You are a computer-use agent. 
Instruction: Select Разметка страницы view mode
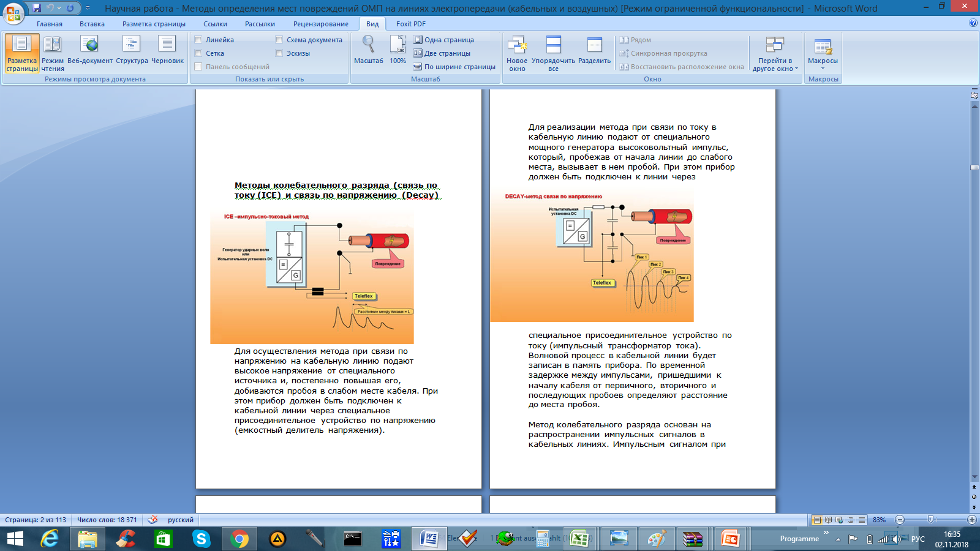(22, 53)
